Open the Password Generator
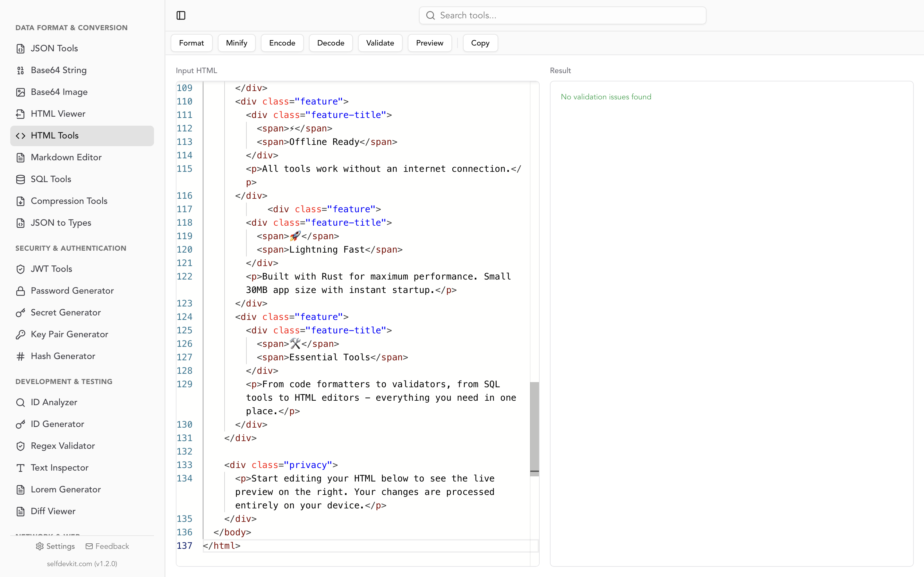 pos(72,290)
